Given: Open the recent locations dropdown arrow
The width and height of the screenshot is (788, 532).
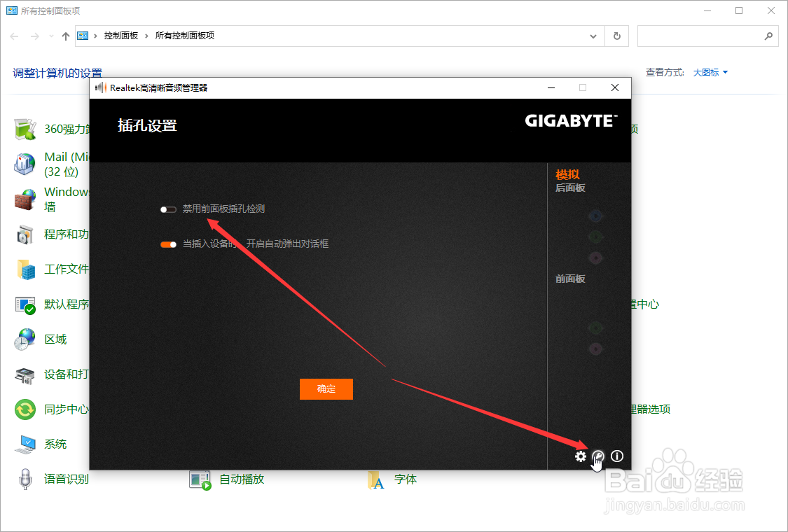Looking at the screenshot, I should click(51, 36).
